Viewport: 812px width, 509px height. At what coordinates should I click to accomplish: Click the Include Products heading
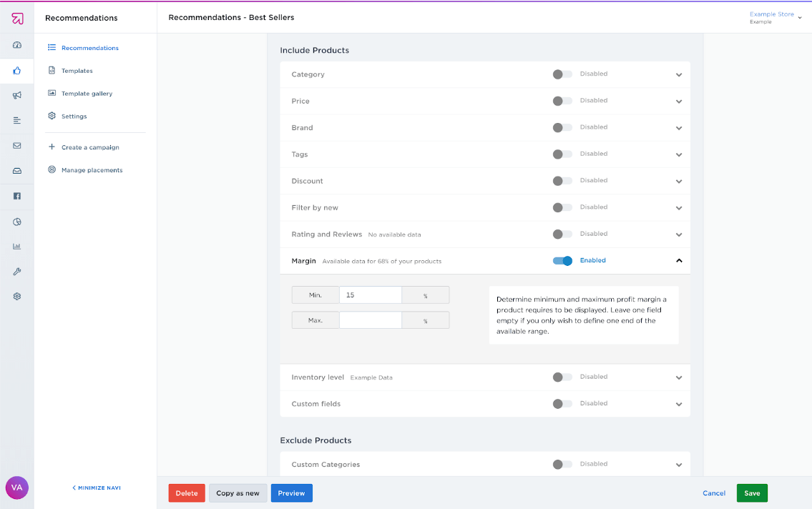(314, 50)
